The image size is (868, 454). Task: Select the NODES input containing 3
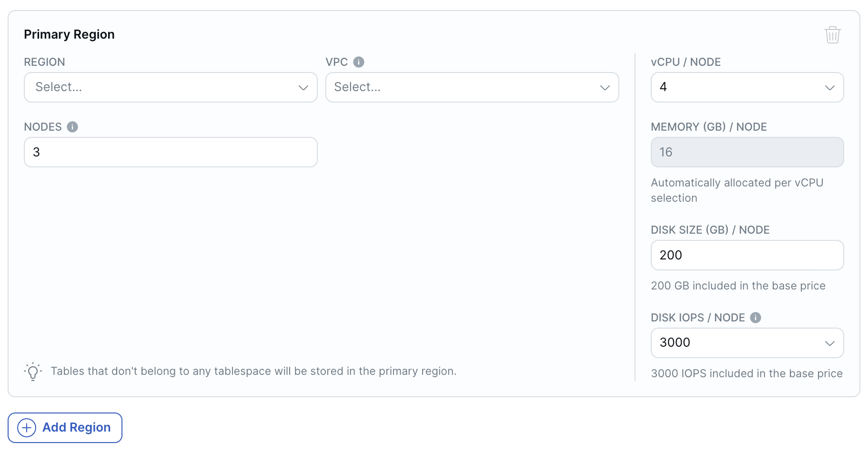[170, 152]
